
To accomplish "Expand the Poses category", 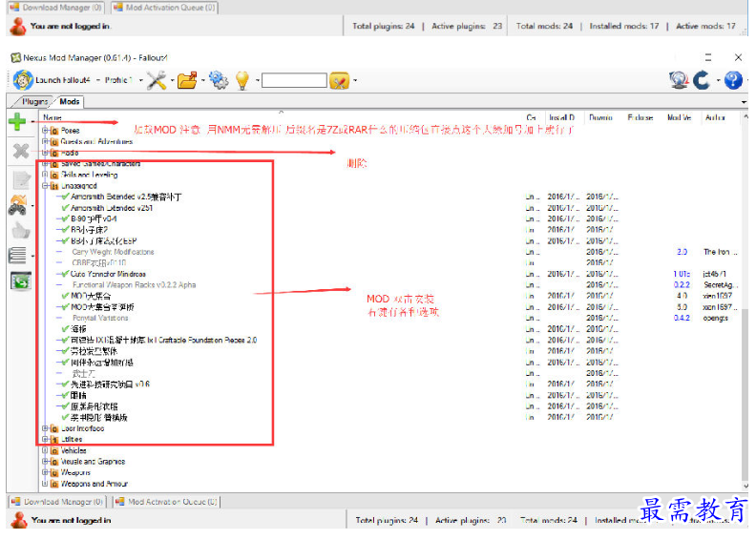I will 45,130.
